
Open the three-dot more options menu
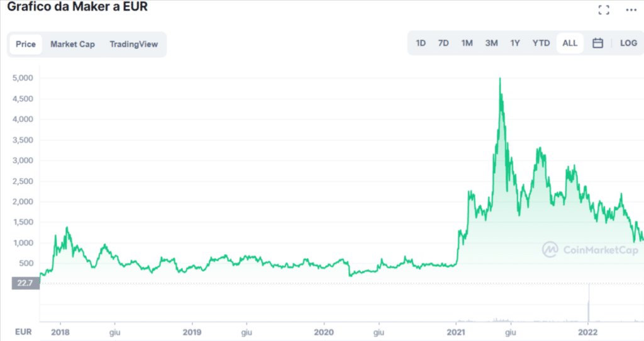tap(631, 10)
